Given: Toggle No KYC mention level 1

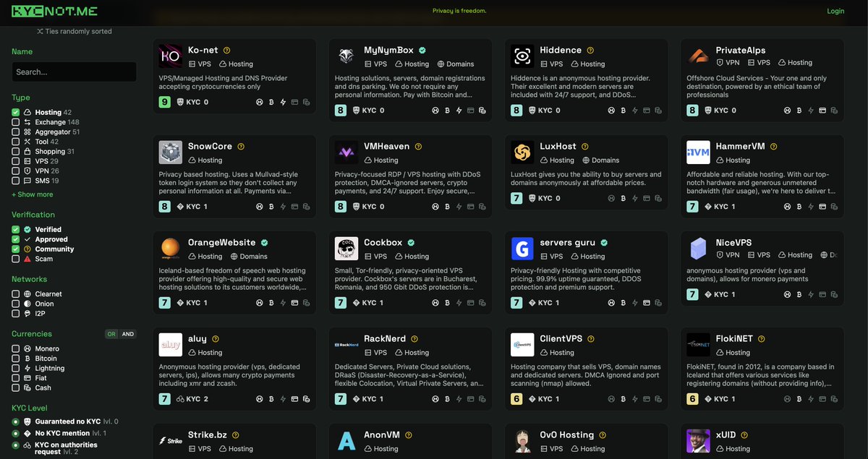Looking at the screenshot, I should click(x=15, y=433).
